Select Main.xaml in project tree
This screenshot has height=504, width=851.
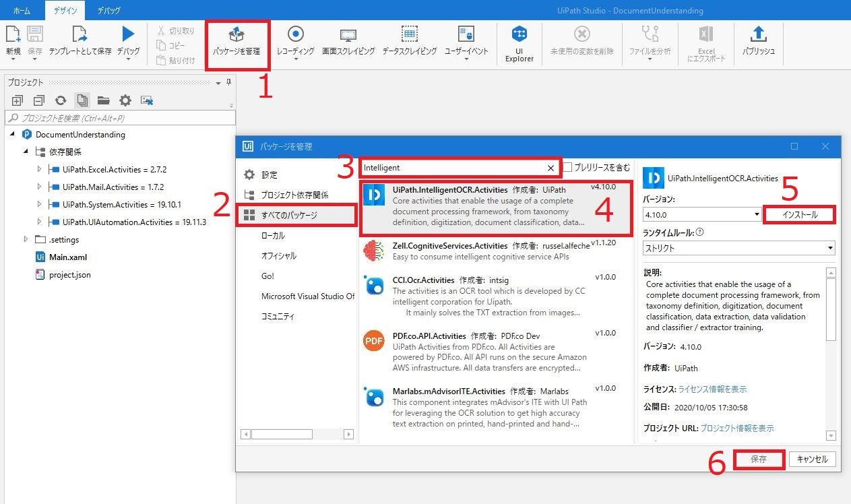(68, 257)
